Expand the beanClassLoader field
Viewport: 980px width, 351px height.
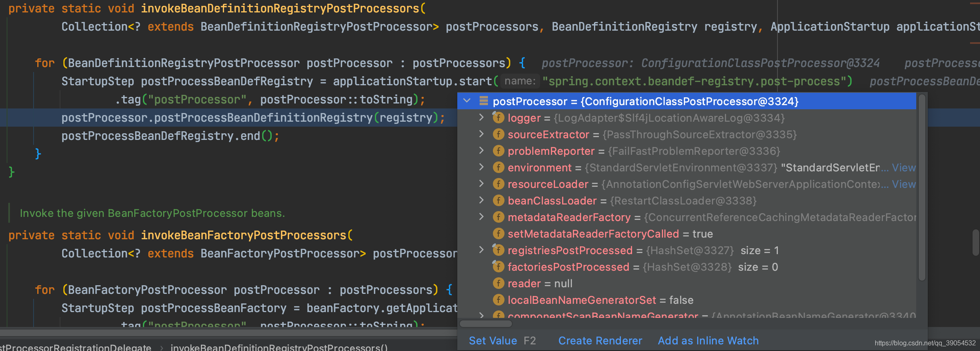pyautogui.click(x=481, y=200)
